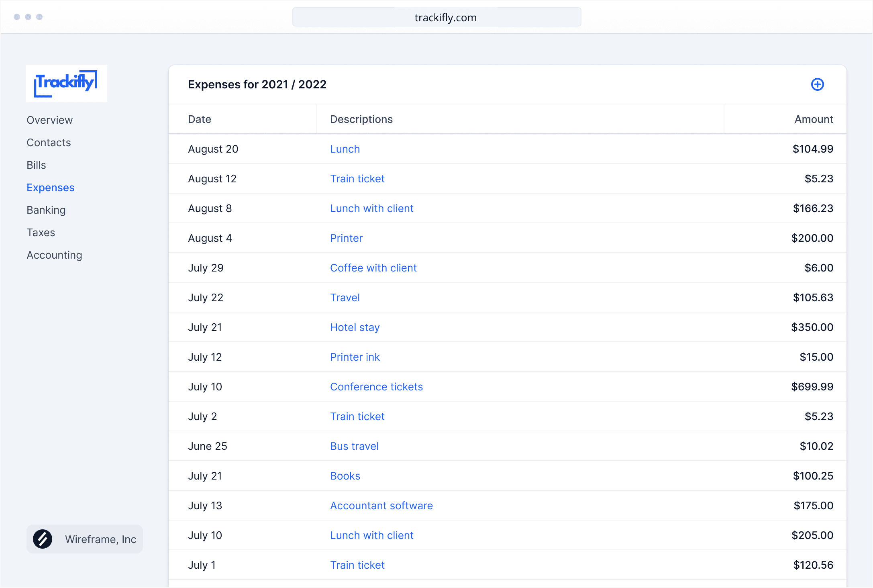The image size is (873, 588).
Task: Click the July 1 date cell
Action: click(x=202, y=565)
